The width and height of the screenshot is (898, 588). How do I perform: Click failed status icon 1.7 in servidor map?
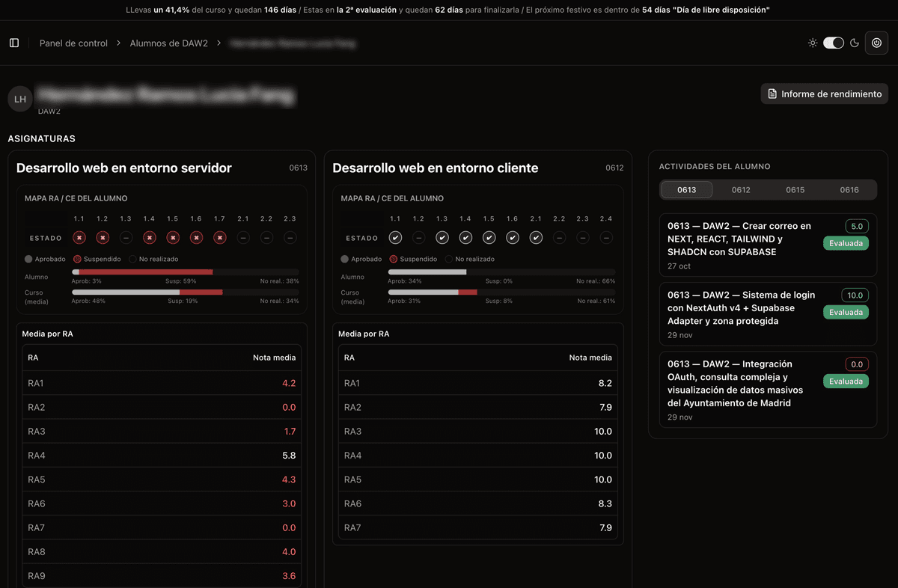[219, 238]
